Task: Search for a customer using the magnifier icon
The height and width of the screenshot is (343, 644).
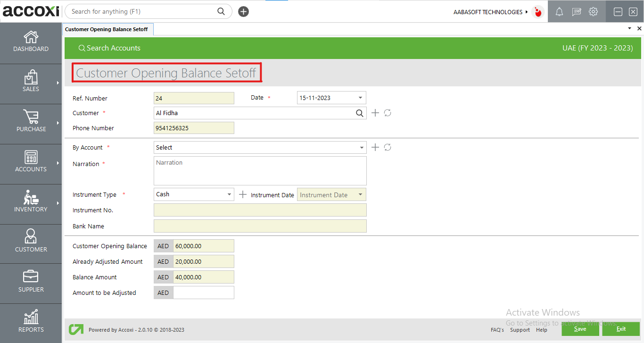Action: tap(360, 113)
